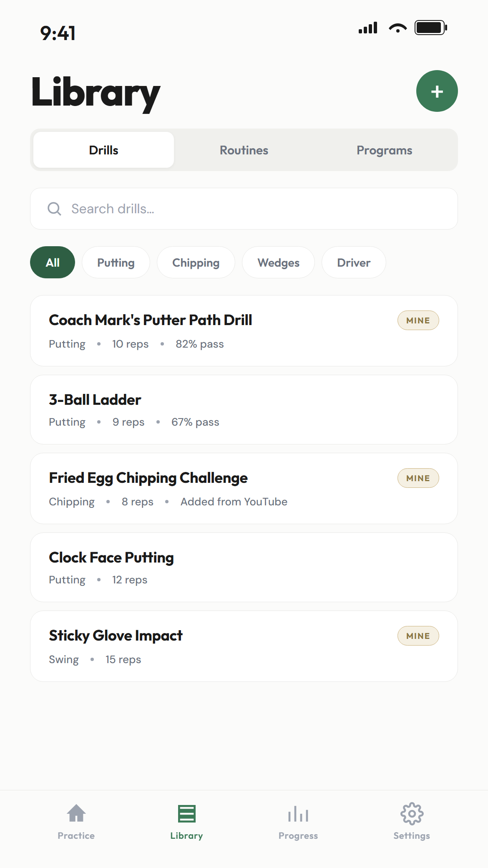The height and width of the screenshot is (868, 488).
Task: Open the Practice home icon
Action: (76, 813)
